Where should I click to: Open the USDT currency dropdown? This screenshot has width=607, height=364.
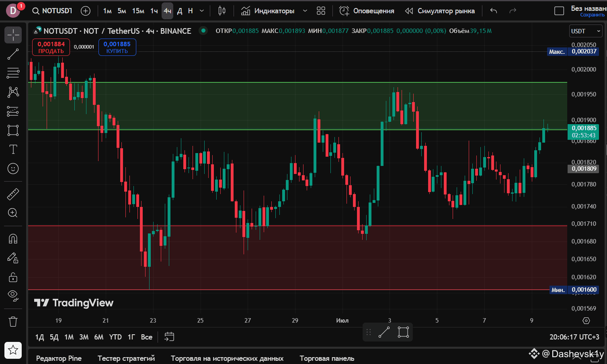(x=585, y=31)
